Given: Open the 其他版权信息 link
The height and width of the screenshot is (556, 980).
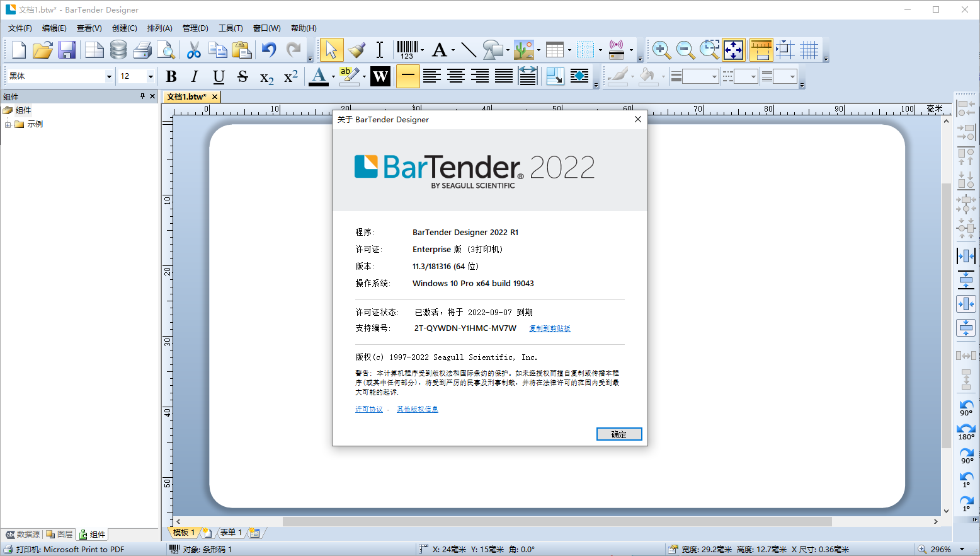Looking at the screenshot, I should point(418,409).
